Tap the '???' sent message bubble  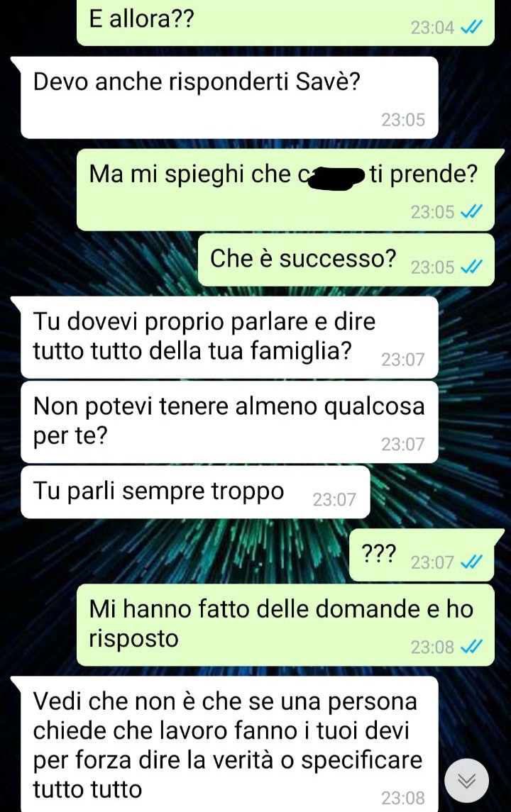422,555
